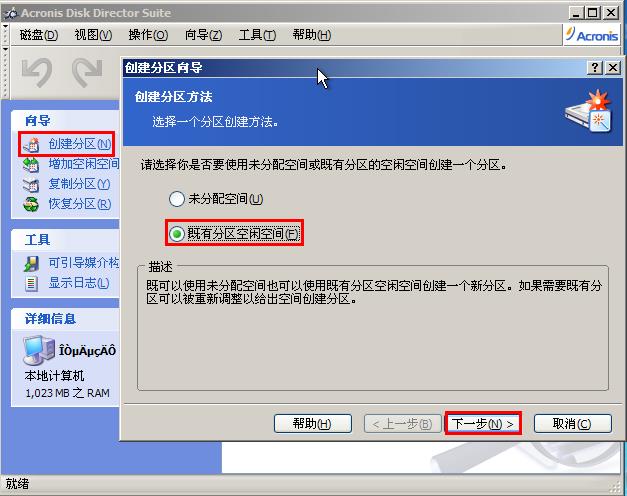
Task: Click the 下一步 next button
Action: click(483, 424)
